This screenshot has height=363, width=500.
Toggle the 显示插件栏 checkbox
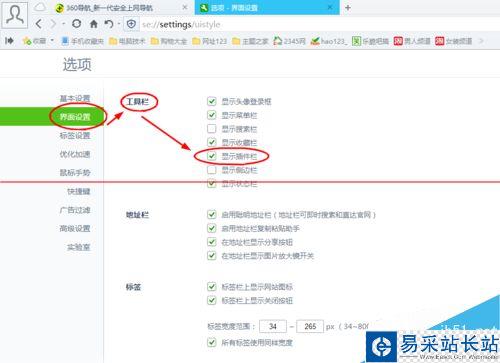point(212,156)
